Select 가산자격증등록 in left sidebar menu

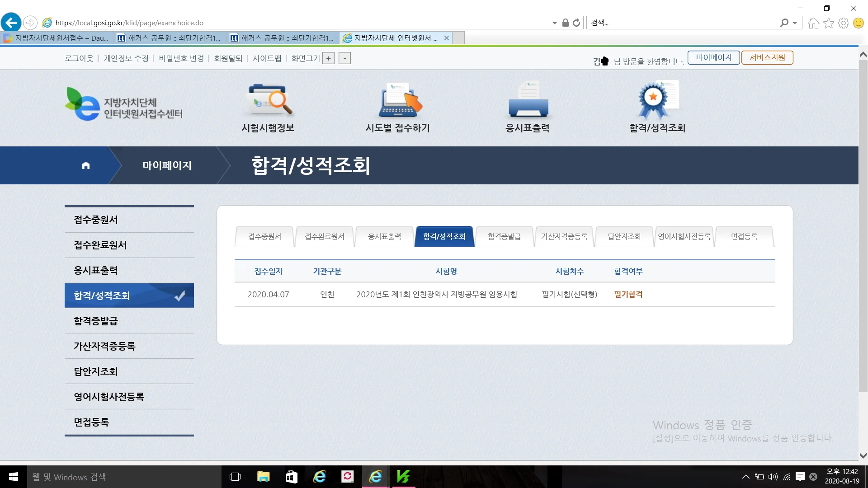104,346
